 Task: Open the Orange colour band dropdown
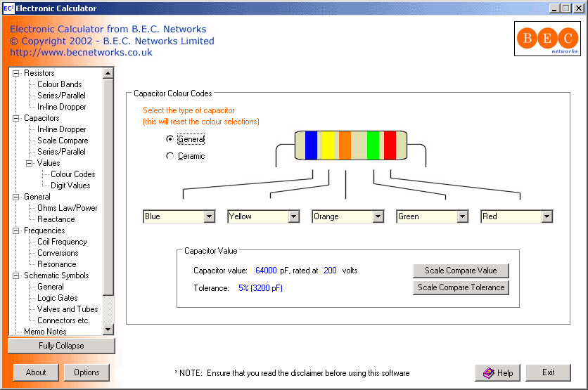coord(378,216)
